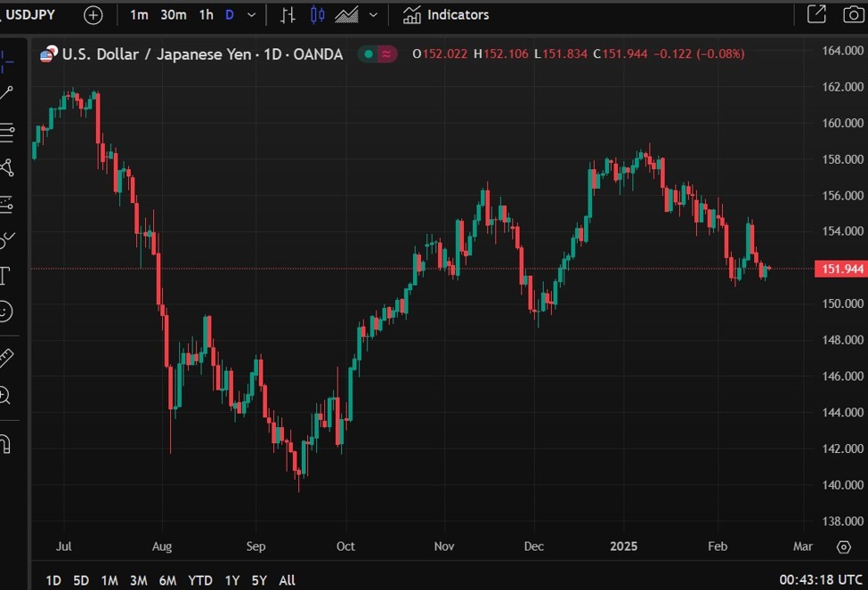
Task: Activate the zoom in tool
Action: pyautogui.click(x=5, y=396)
